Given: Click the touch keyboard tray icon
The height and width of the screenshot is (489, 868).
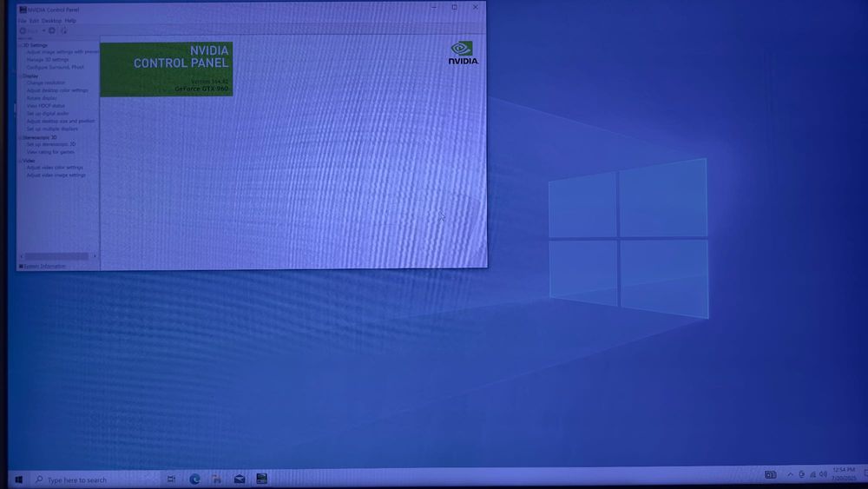Looking at the screenshot, I should click(x=770, y=474).
